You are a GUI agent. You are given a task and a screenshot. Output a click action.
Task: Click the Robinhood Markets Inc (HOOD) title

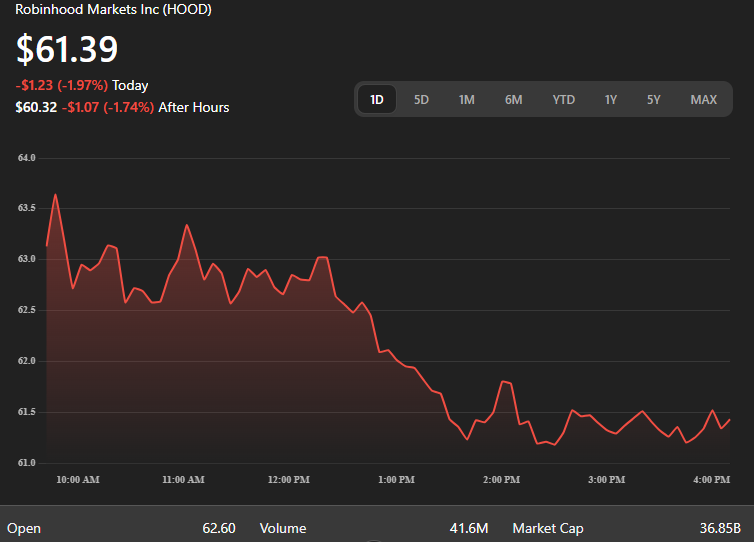click(x=113, y=9)
